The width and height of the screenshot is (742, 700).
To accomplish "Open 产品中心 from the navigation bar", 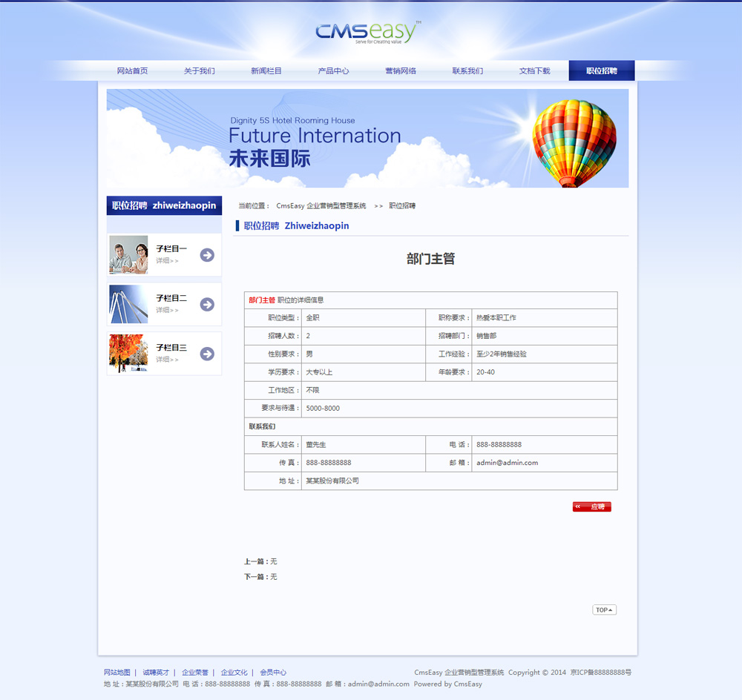I will point(333,71).
